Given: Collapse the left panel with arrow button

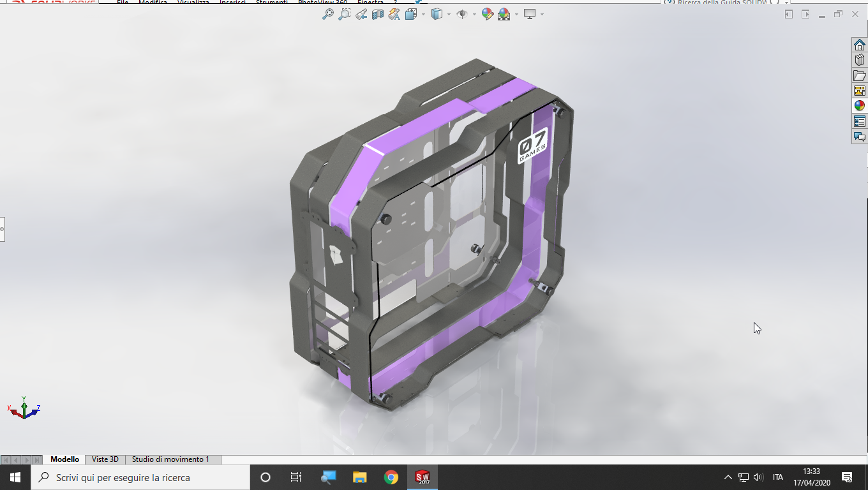Looking at the screenshot, I should 789,14.
